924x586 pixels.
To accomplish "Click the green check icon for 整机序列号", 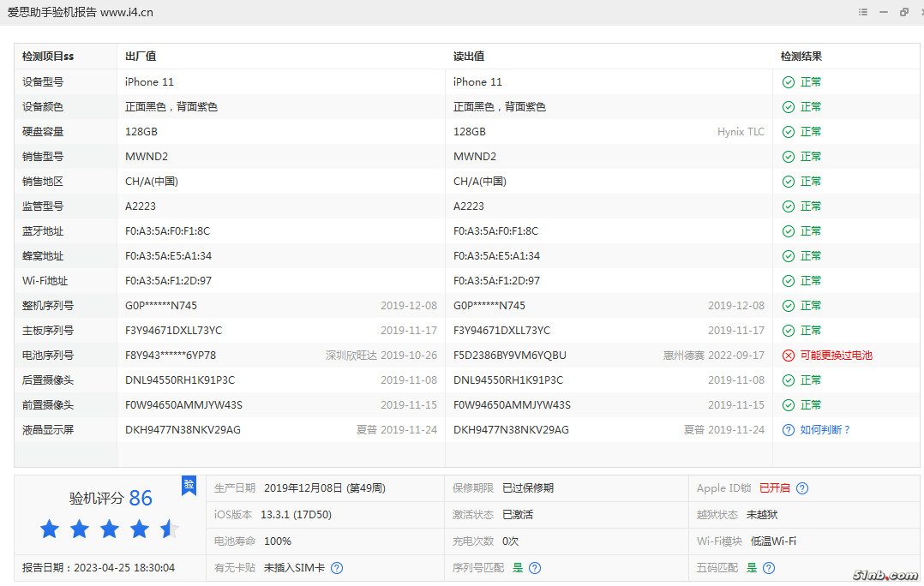I will coord(789,306).
